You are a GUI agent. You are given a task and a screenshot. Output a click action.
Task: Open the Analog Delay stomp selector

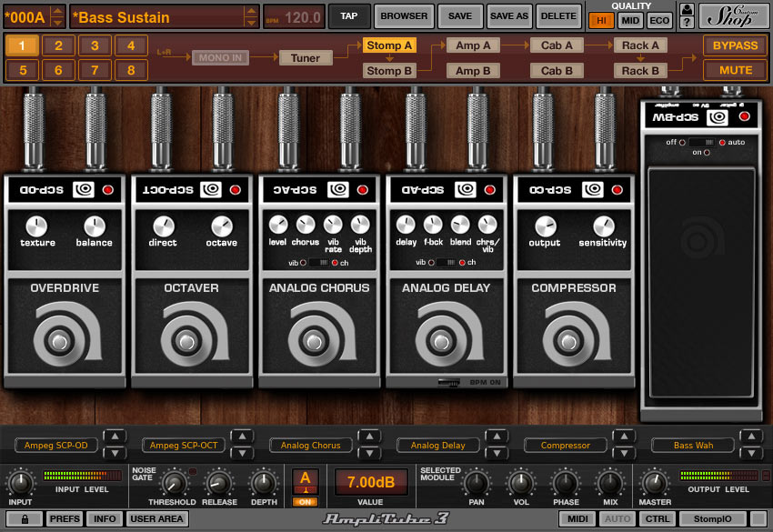[437, 446]
